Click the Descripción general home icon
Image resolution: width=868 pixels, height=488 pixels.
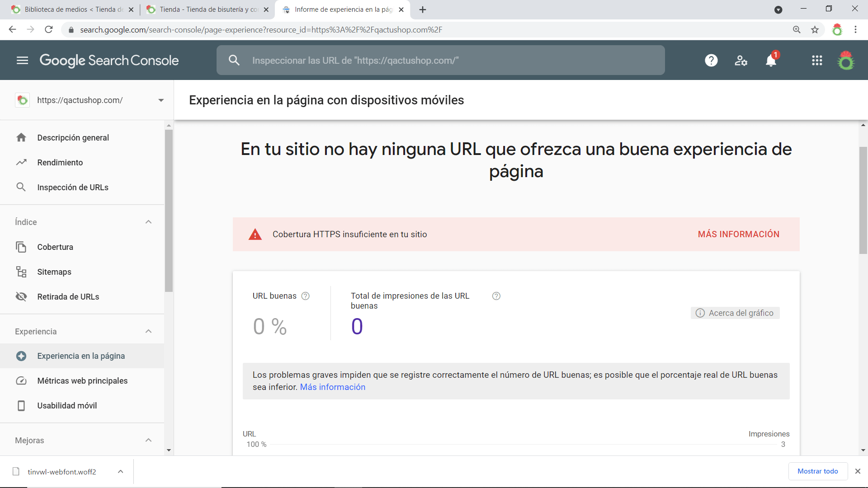pyautogui.click(x=21, y=137)
